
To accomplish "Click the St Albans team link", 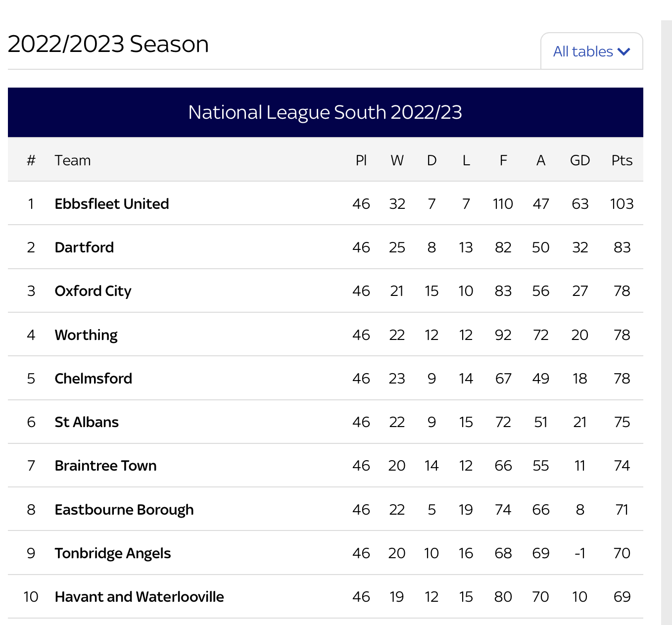I will [x=86, y=422].
